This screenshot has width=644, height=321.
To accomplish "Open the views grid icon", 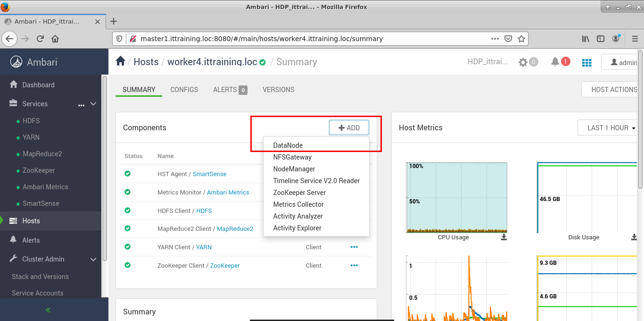I will click(586, 62).
